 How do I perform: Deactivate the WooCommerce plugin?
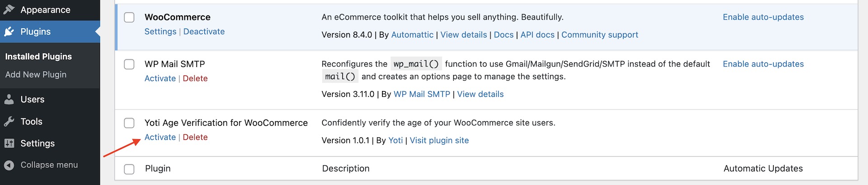204,32
